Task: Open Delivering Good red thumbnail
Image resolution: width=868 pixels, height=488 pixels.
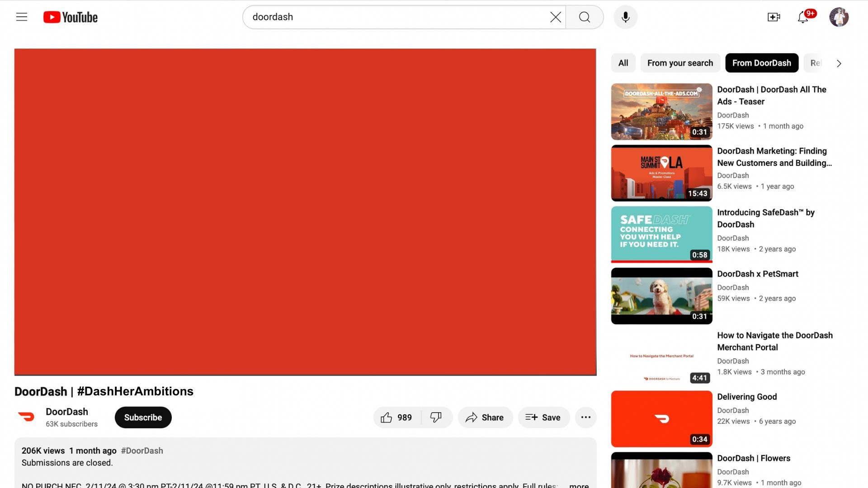Action: click(x=662, y=419)
